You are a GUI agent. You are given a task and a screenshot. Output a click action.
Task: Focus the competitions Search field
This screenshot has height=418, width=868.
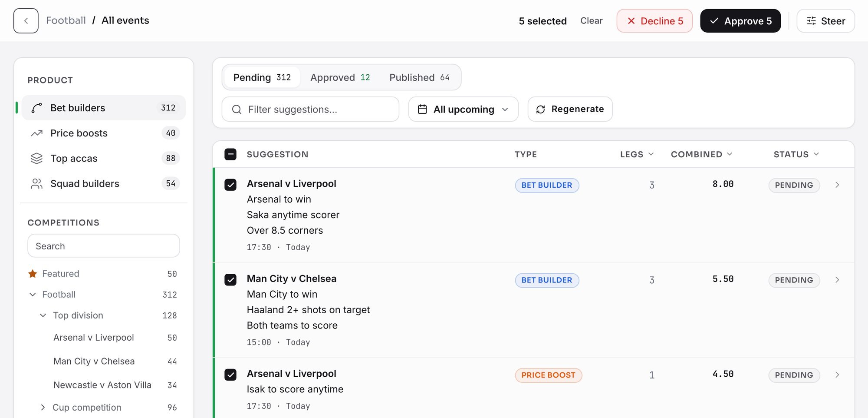(x=104, y=246)
